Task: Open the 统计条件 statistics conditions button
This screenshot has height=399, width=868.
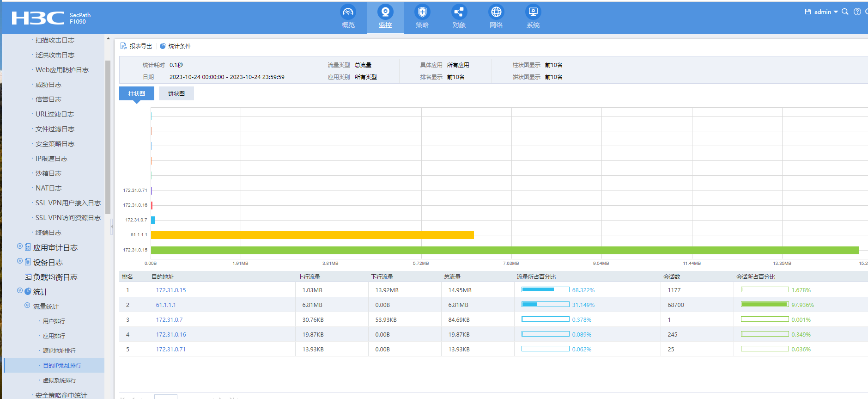Action: (175, 46)
